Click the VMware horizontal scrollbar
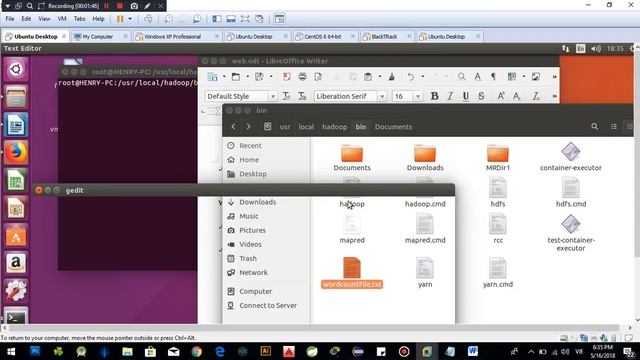Viewport: 640px width, 360px height. [314, 328]
